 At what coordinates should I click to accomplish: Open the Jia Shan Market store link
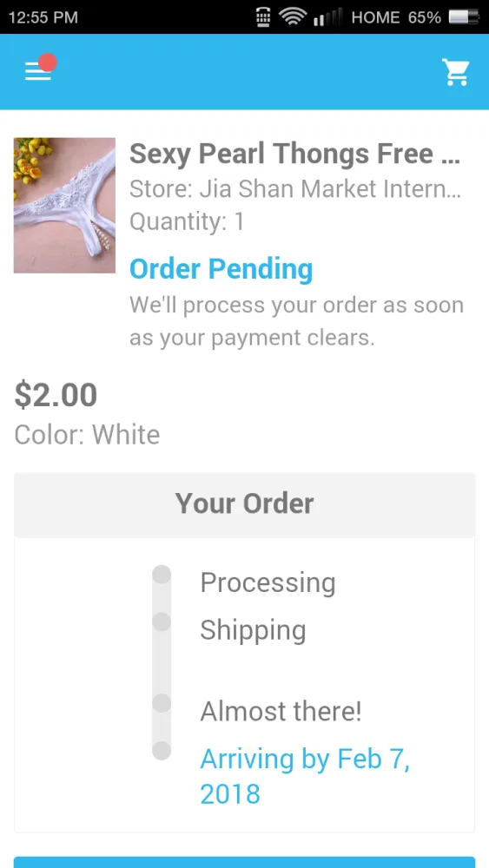point(294,188)
